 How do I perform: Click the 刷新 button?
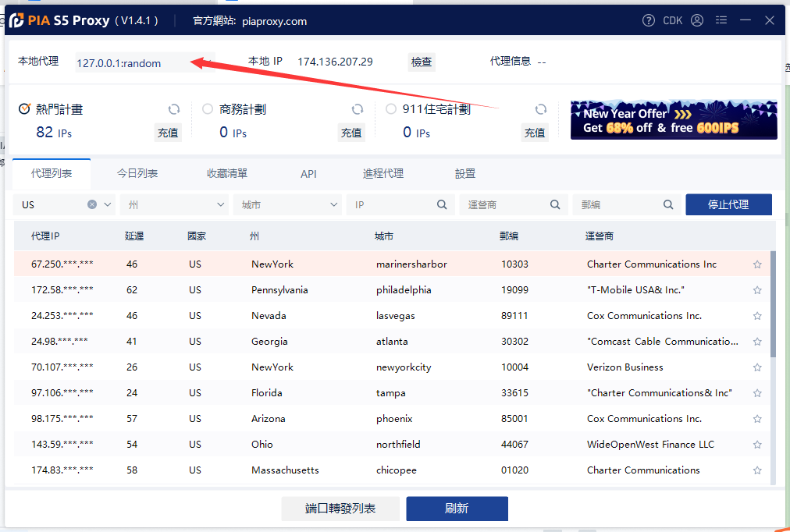pos(457,509)
